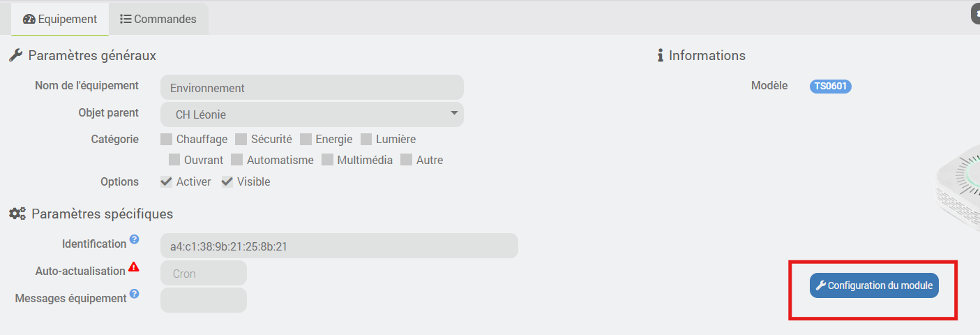Tick the Sécurité category checkbox
This screenshot has height=335, width=980.
point(241,139)
